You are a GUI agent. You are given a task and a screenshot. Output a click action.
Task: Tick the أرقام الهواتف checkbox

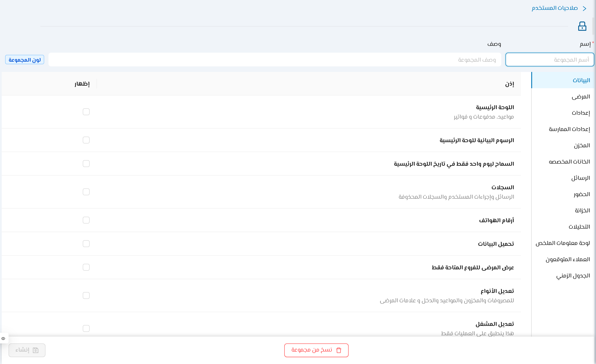86,220
